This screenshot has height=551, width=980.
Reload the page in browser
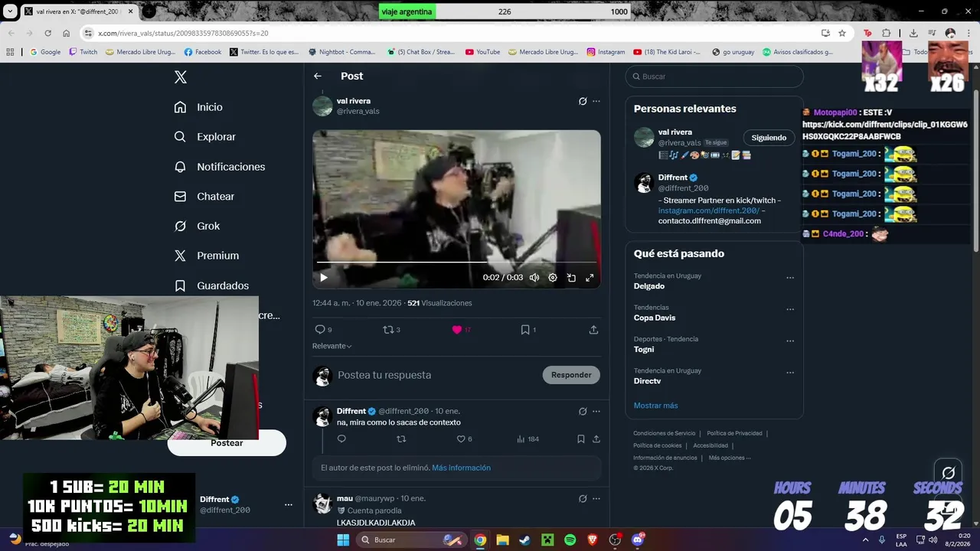pos(47,33)
